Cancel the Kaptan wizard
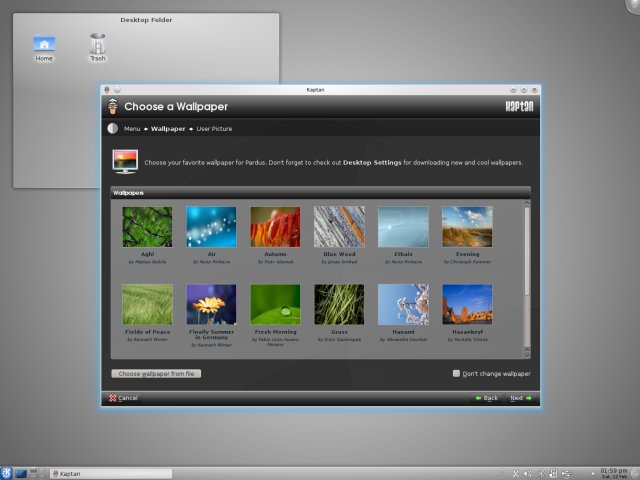 pos(122,398)
